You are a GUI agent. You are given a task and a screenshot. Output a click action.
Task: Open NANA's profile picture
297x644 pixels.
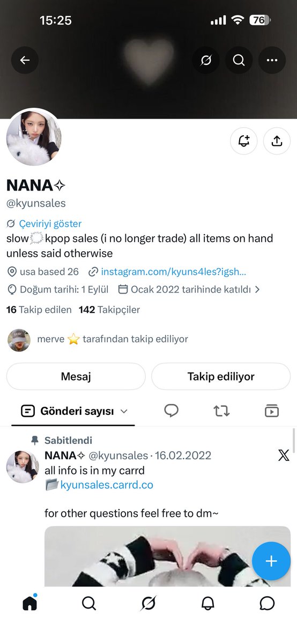pos(34,137)
